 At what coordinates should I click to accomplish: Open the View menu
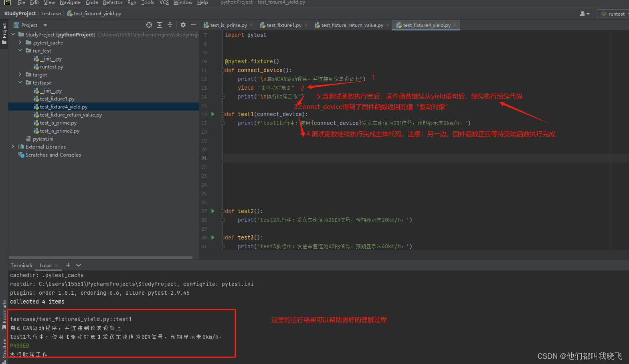[49, 2]
